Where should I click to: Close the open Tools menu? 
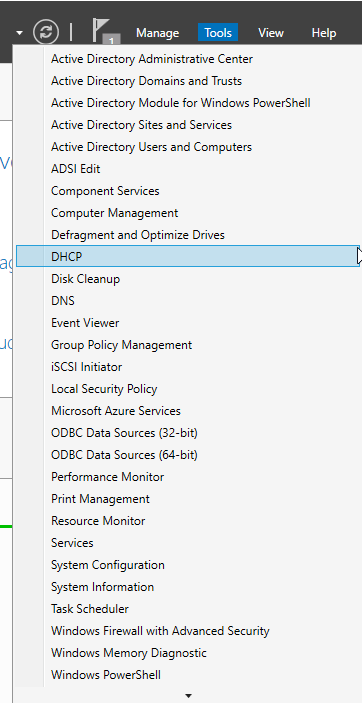(x=218, y=33)
